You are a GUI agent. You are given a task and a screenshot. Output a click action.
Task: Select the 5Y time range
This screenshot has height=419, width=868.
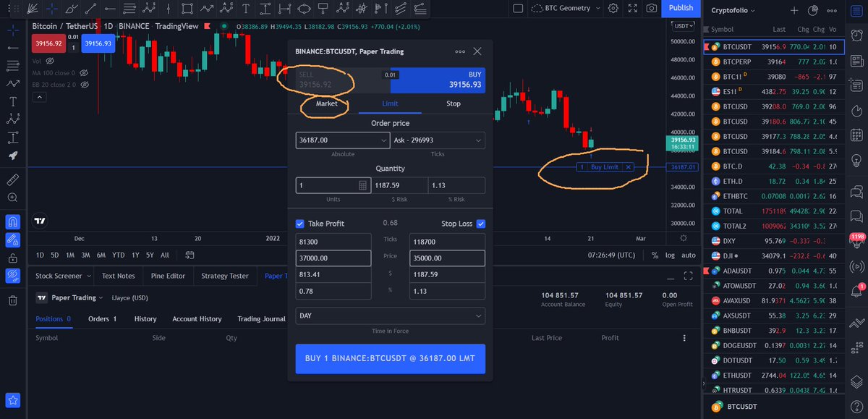click(149, 255)
